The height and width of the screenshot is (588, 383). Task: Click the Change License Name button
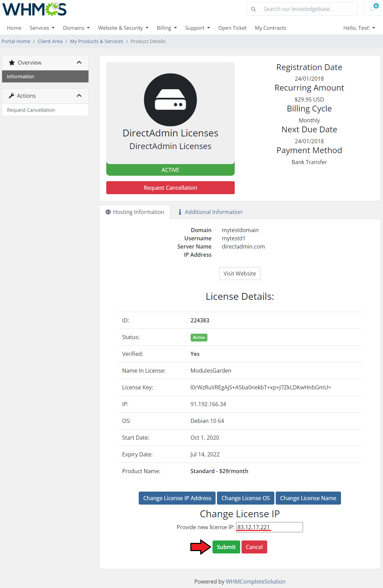click(x=308, y=498)
